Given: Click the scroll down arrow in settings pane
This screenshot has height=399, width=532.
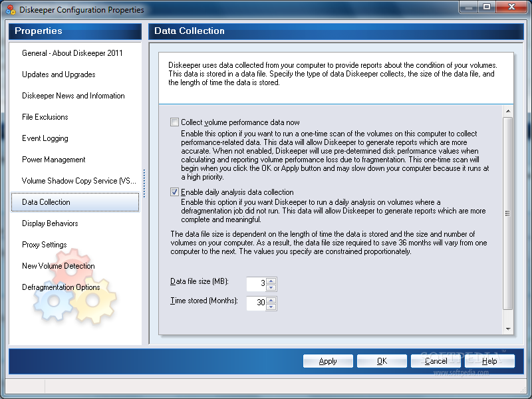Looking at the screenshot, I should (x=508, y=329).
